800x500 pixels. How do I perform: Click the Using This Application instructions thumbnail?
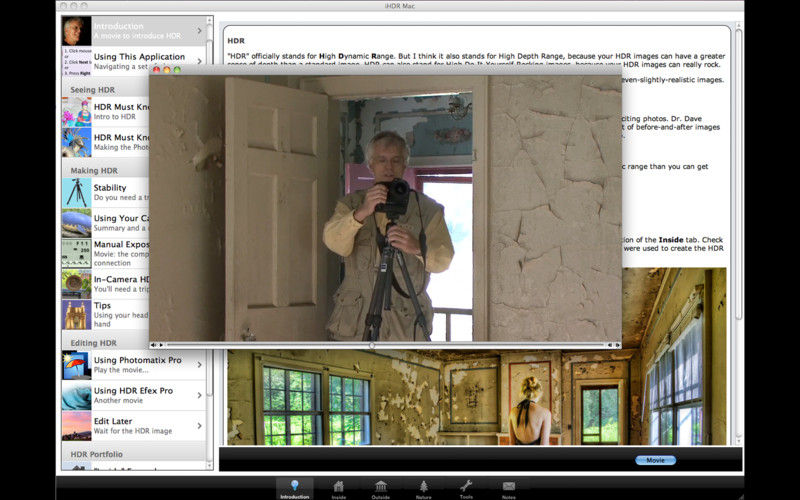coord(77,62)
